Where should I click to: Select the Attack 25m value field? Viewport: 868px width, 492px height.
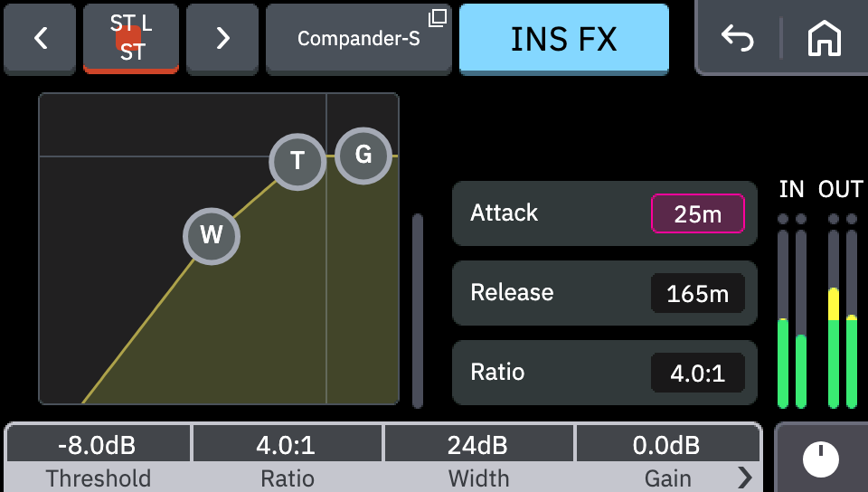697,213
